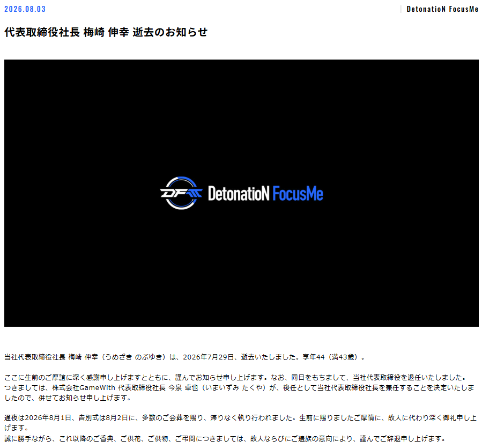Click the line したので、併せてお知らせ申し上げます。
Viewport: 482px width, 448px height.
(68, 398)
